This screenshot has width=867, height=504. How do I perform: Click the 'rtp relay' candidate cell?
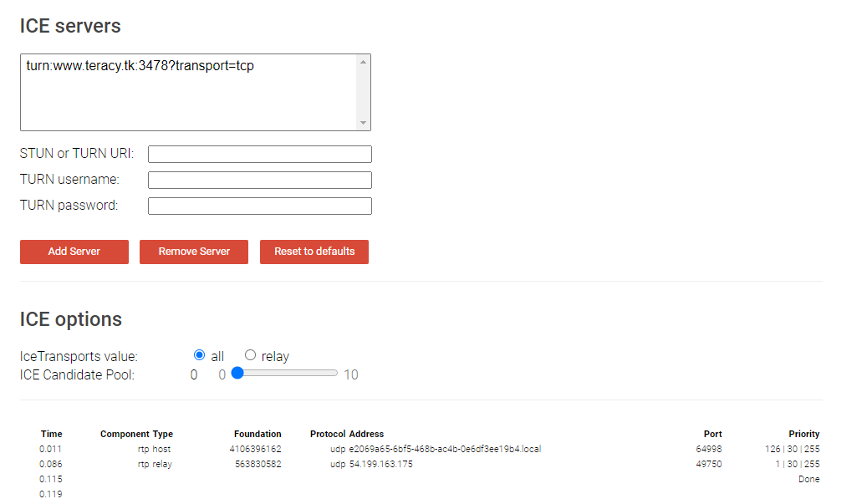[155, 464]
